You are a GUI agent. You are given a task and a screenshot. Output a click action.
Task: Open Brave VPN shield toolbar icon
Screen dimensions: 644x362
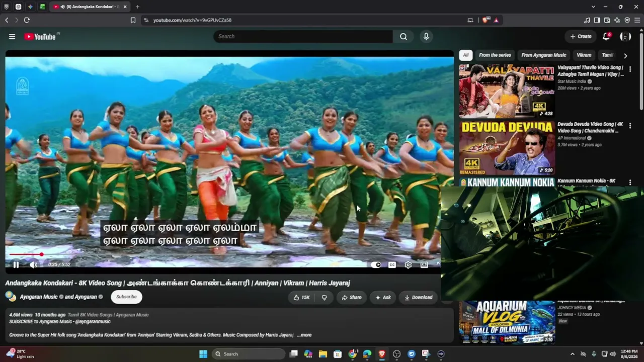pyautogui.click(x=627, y=20)
